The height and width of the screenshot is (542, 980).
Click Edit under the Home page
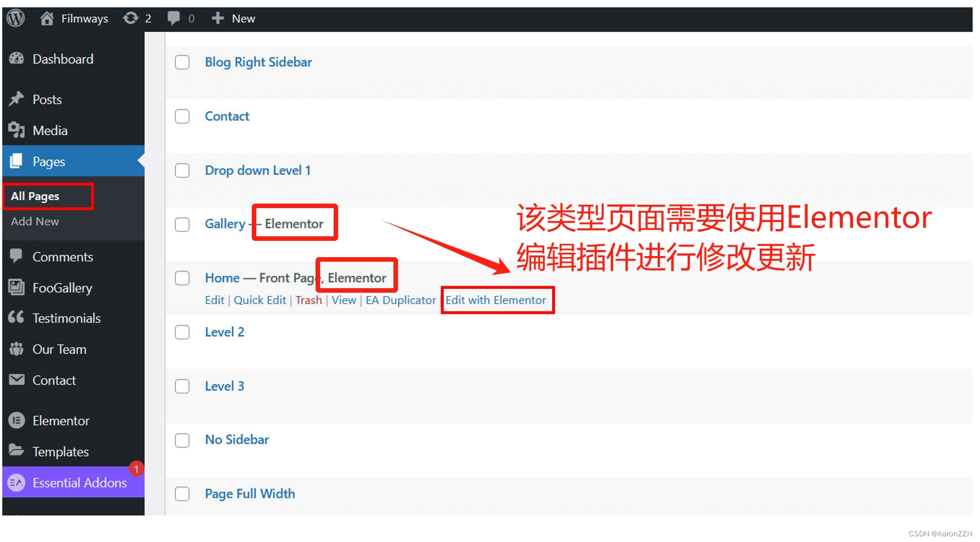click(x=215, y=300)
